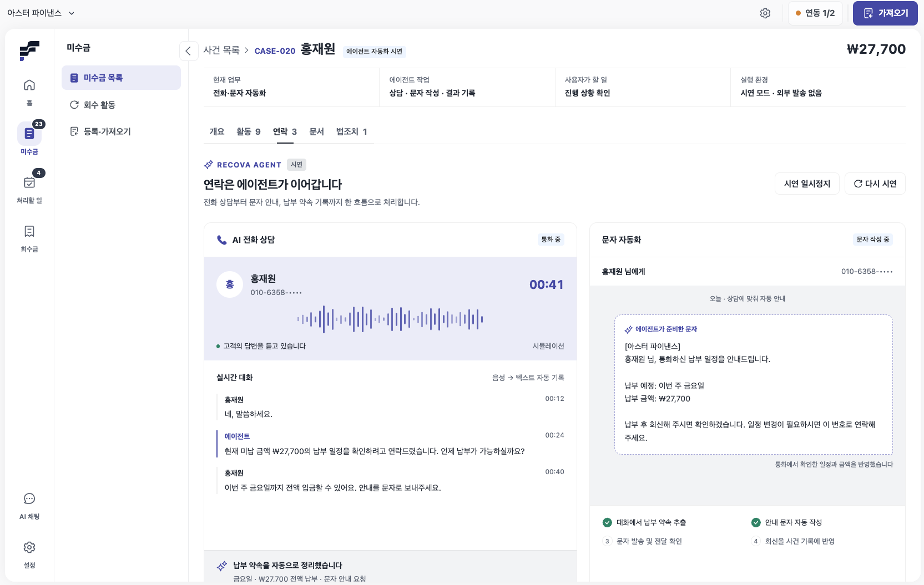Click sparkle icon by 납부 약속을 자동으로 정리했습니다
This screenshot has width=924, height=585.
point(222,566)
